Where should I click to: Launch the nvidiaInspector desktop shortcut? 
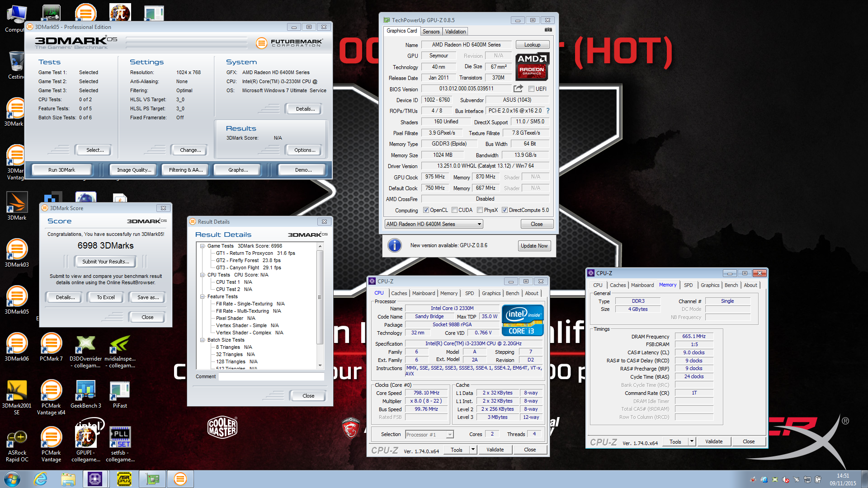tap(120, 351)
